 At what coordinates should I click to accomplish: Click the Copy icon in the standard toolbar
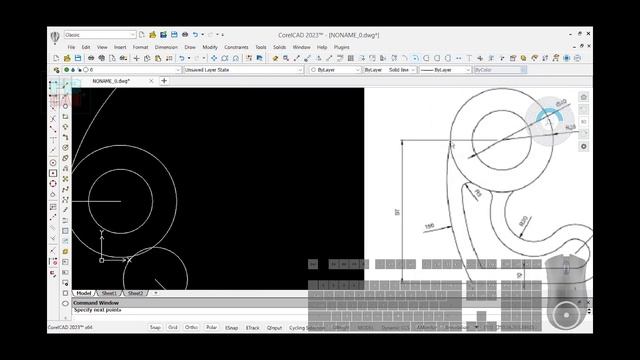(x=147, y=58)
